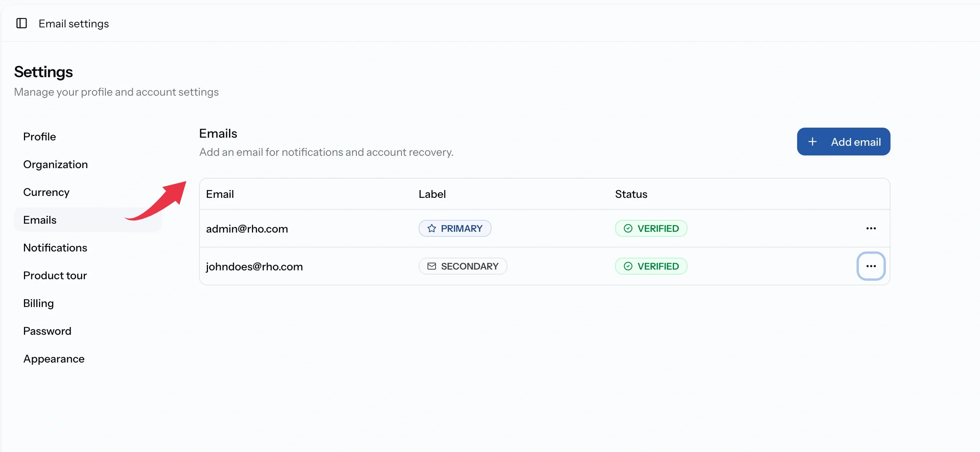This screenshot has height=452, width=980.
Task: Click the Email settings page title
Action: tap(74, 24)
